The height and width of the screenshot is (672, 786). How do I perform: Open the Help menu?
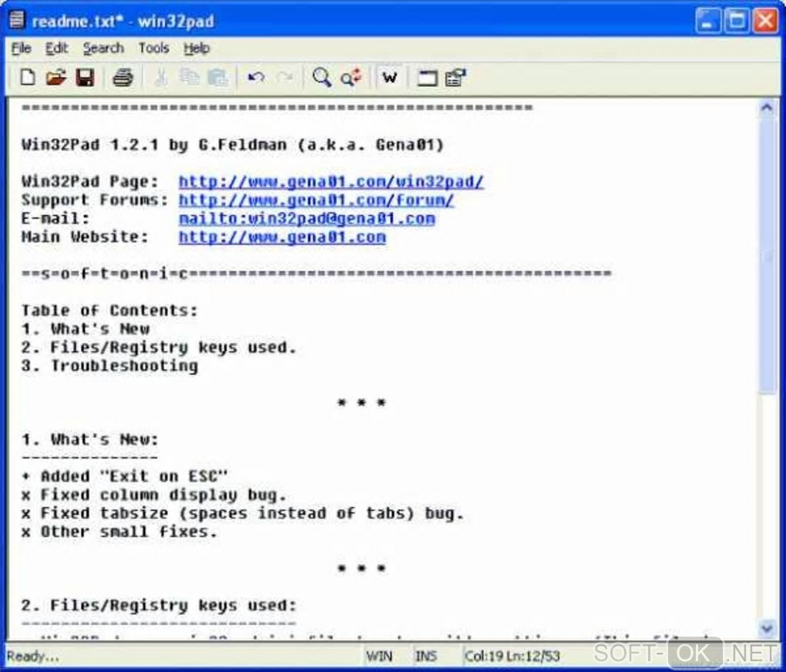pyautogui.click(x=196, y=48)
